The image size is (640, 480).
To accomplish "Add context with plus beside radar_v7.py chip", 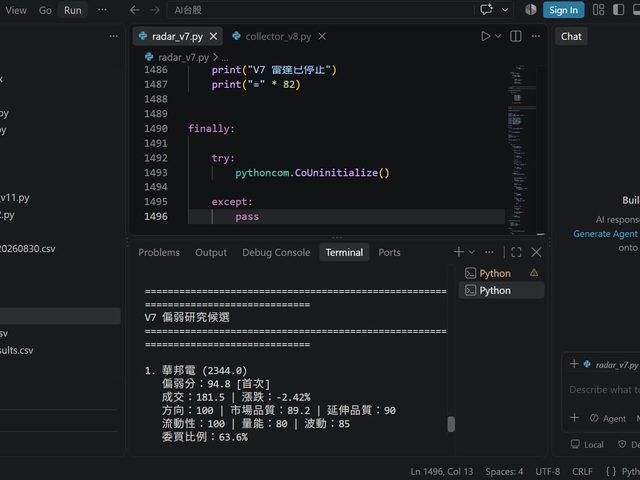I will point(574,364).
